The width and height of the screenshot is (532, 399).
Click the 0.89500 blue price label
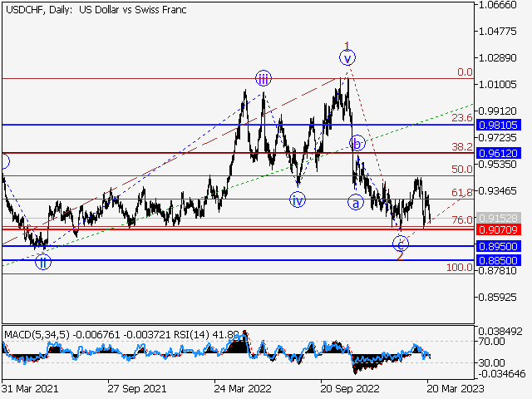pos(499,246)
